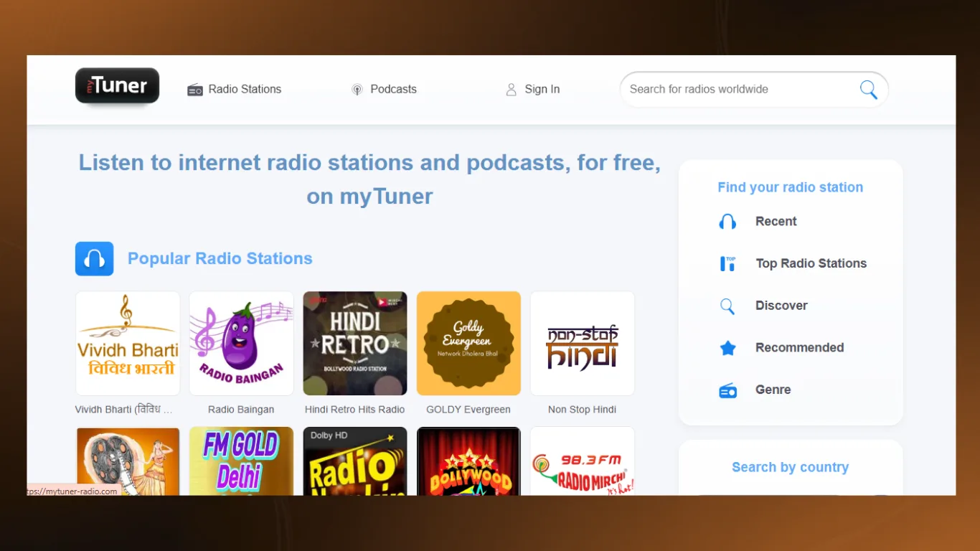
Task: Click the headphones icon beside Recent
Action: (x=727, y=222)
